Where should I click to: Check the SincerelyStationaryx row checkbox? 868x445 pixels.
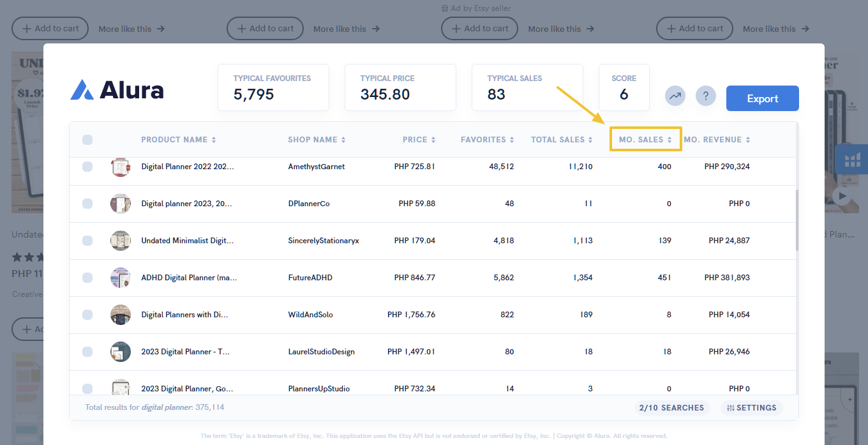pyautogui.click(x=87, y=241)
